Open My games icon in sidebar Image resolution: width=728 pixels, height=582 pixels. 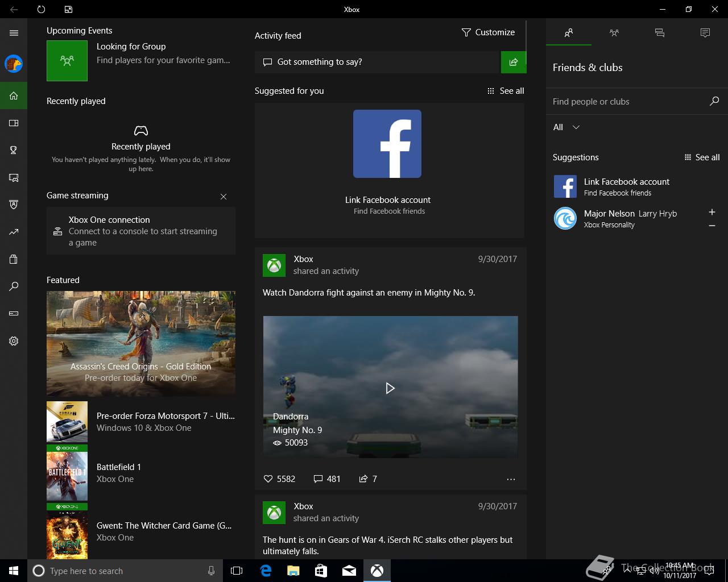click(14, 123)
